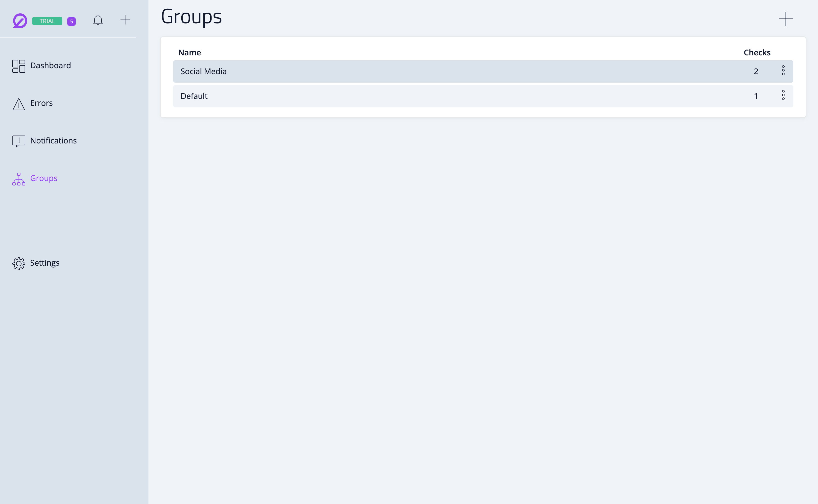The width and height of the screenshot is (818, 504).
Task: Go to Dashboard in the sidebar
Action: pos(50,65)
